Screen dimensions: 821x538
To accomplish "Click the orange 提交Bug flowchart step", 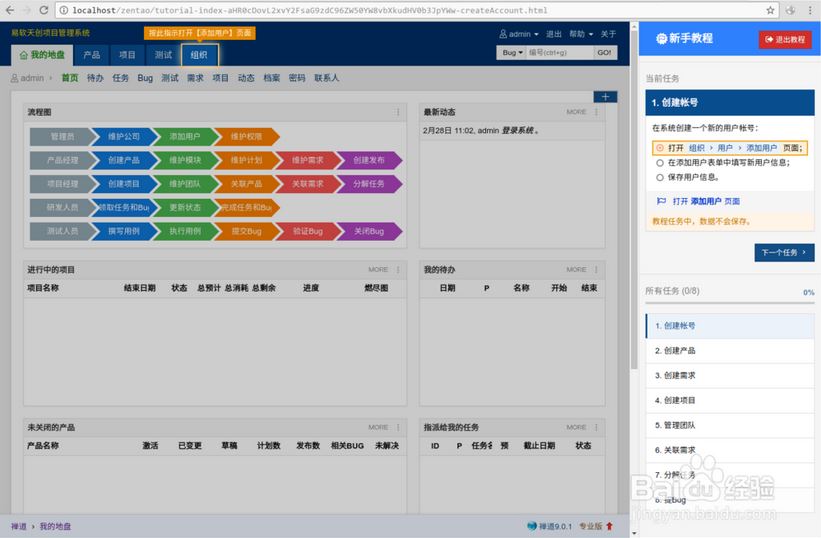I will click(247, 231).
